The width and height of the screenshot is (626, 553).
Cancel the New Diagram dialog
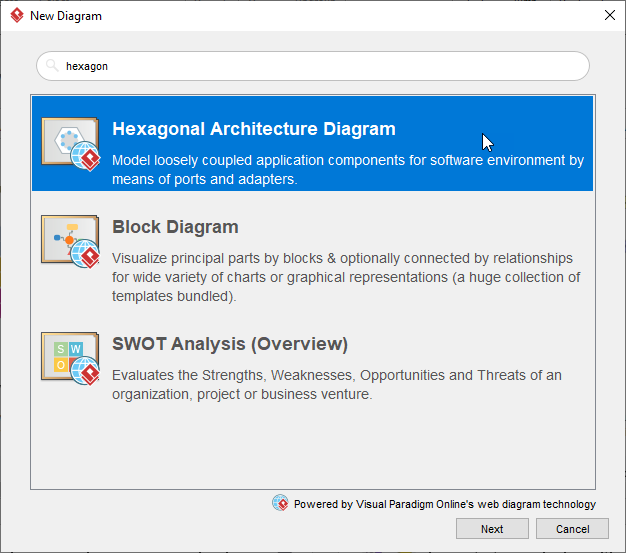tap(572, 529)
